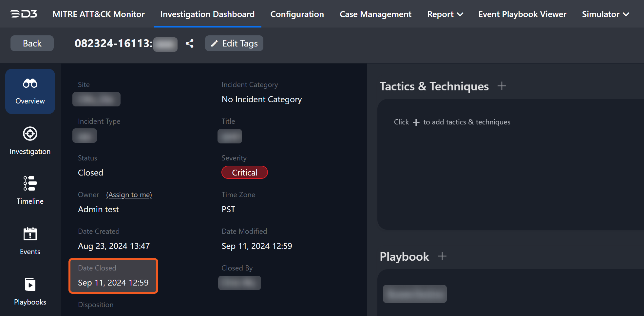This screenshot has height=316, width=644.
Task: Select the Date Closed field
Action: (x=113, y=276)
